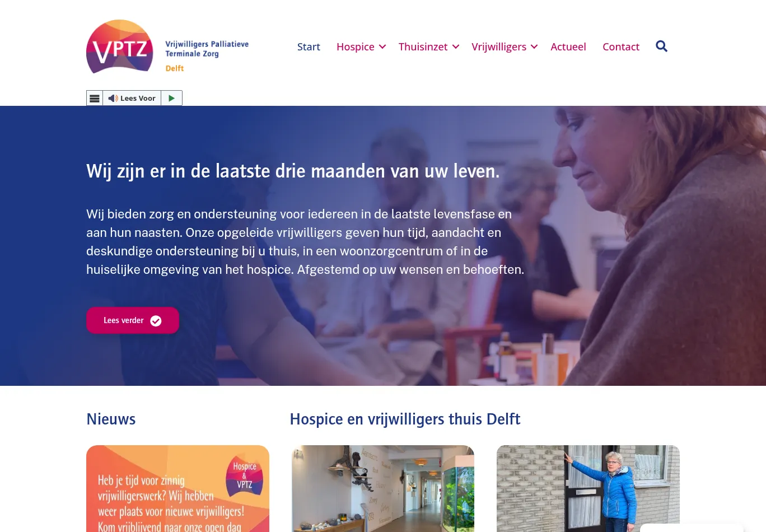Click the Nieuws section heading

pyautogui.click(x=111, y=419)
